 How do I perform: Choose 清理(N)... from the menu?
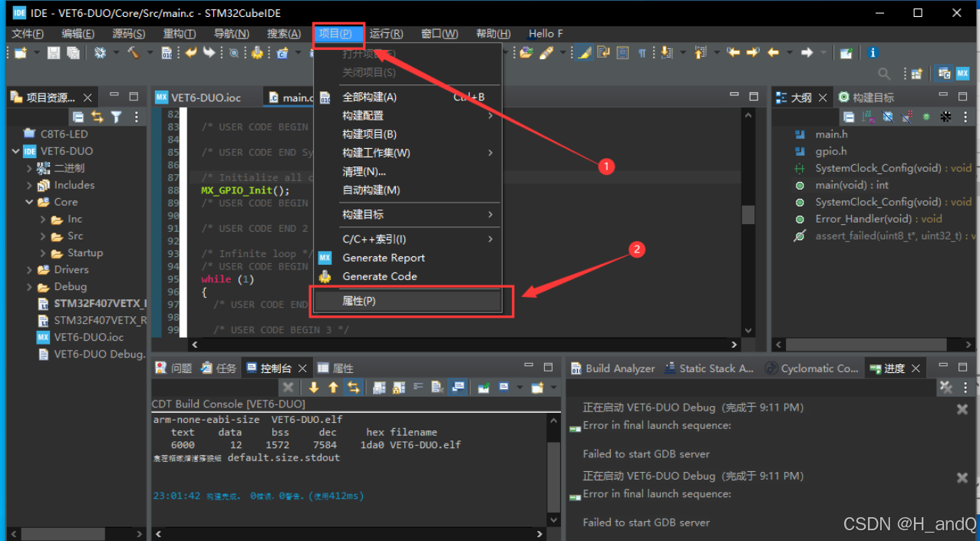click(x=408, y=171)
